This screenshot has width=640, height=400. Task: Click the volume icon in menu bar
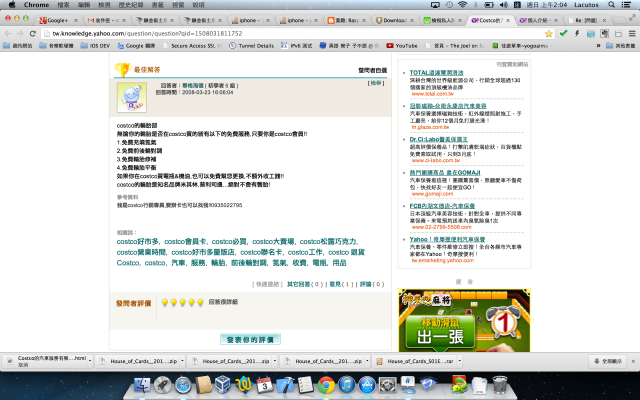coord(504,4)
